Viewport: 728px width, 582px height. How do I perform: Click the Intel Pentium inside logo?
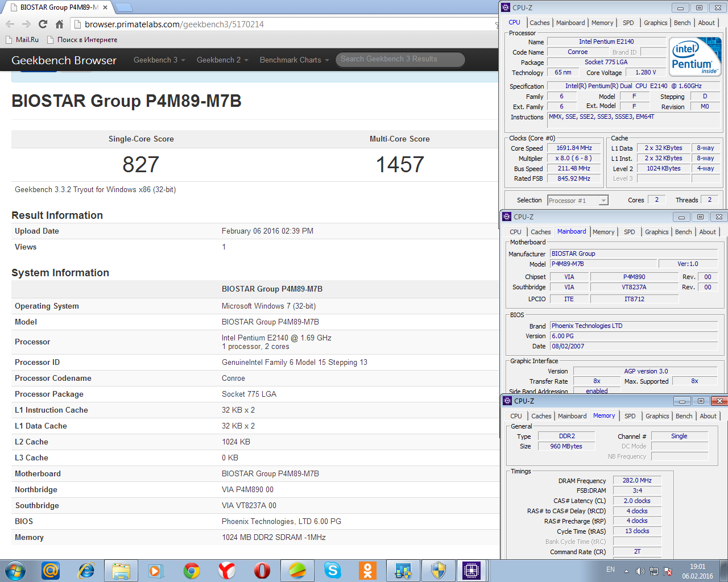tap(695, 56)
